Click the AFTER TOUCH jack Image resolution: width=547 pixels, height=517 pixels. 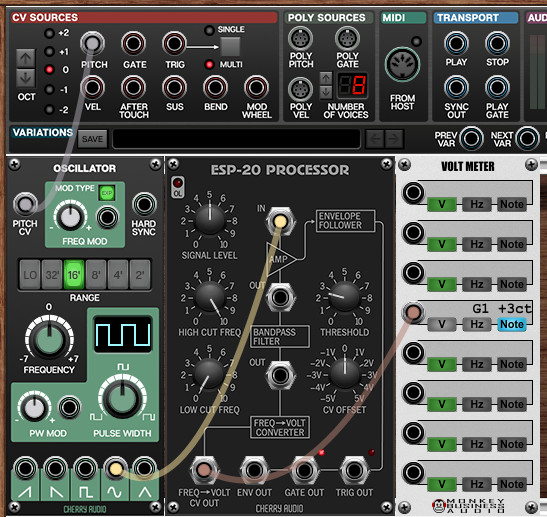[133, 88]
